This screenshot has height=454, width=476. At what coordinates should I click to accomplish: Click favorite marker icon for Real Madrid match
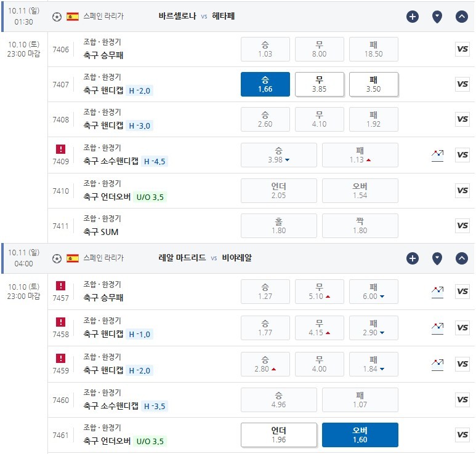pyautogui.click(x=437, y=259)
